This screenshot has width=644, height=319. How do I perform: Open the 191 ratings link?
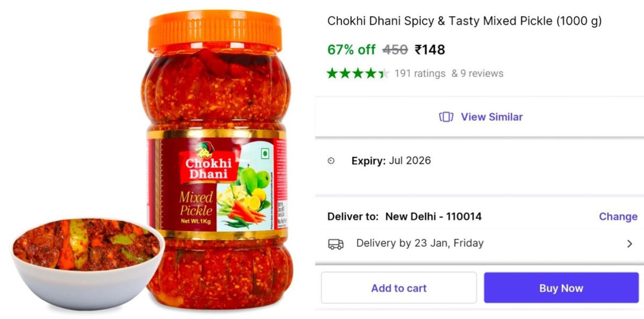click(420, 73)
